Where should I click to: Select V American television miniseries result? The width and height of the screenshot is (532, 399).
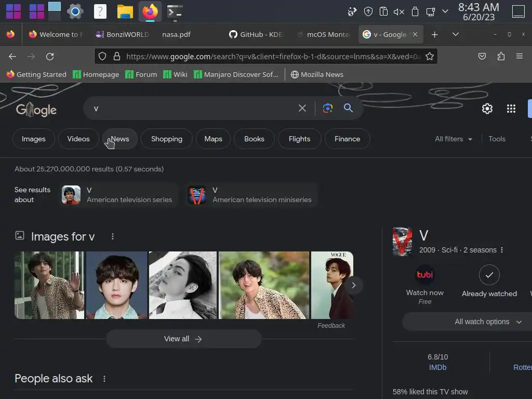pos(251,195)
